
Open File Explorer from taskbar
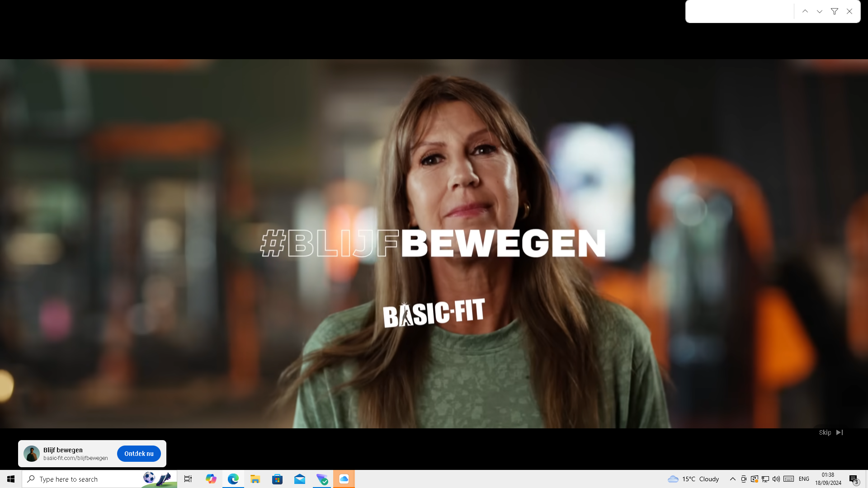pyautogui.click(x=255, y=479)
